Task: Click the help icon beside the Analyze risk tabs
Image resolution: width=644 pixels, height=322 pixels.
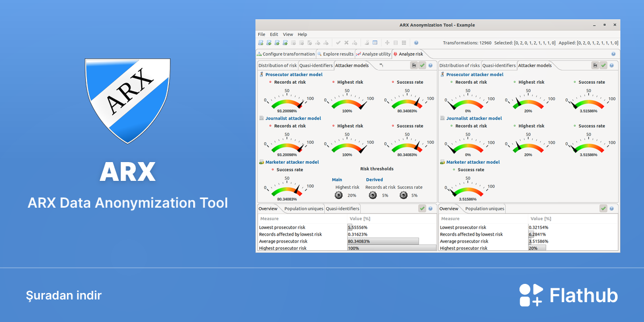Action: [613, 54]
